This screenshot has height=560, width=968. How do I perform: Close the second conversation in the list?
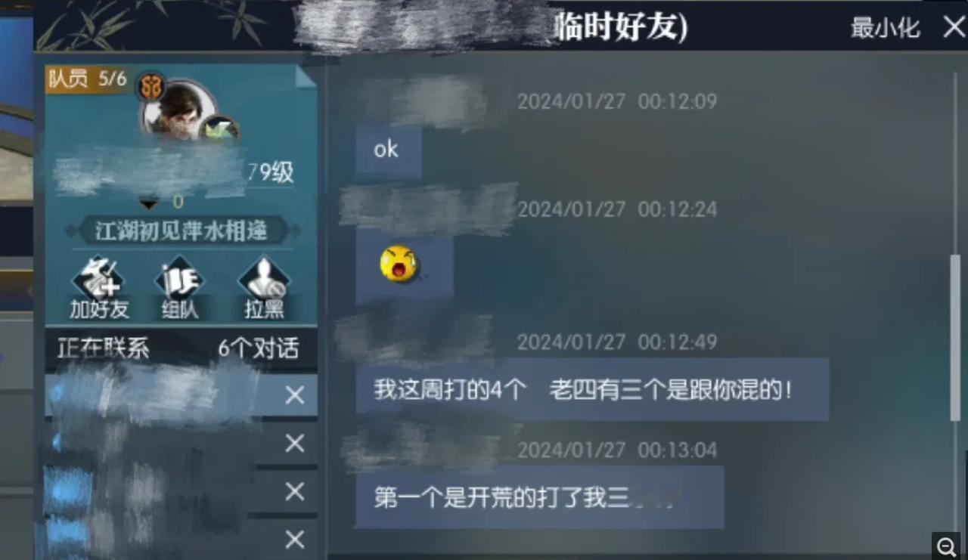click(x=294, y=444)
